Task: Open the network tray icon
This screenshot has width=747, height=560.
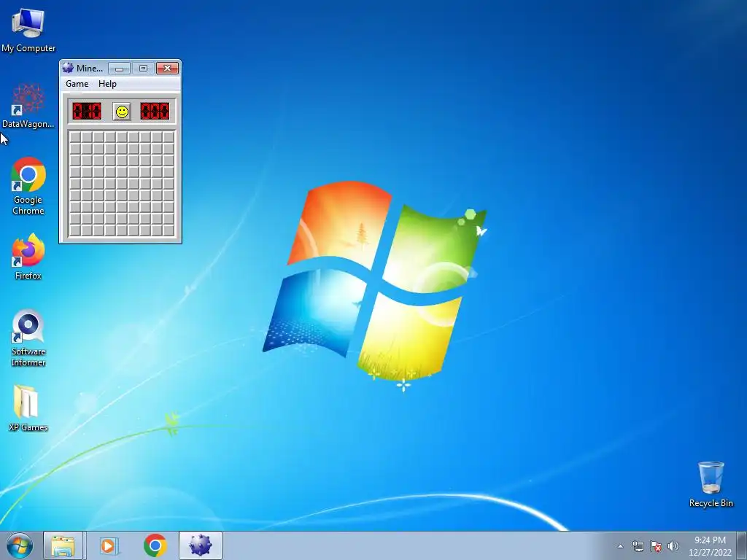Action: (638, 546)
